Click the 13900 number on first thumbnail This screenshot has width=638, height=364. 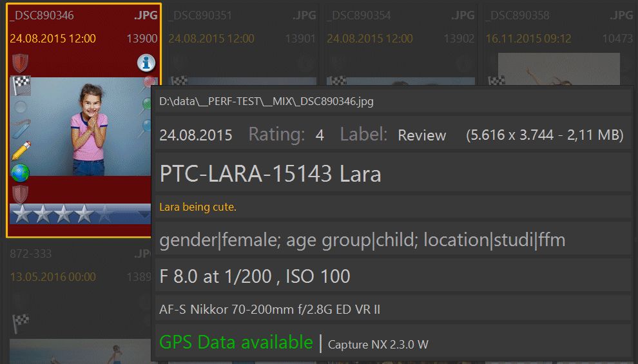(142, 39)
